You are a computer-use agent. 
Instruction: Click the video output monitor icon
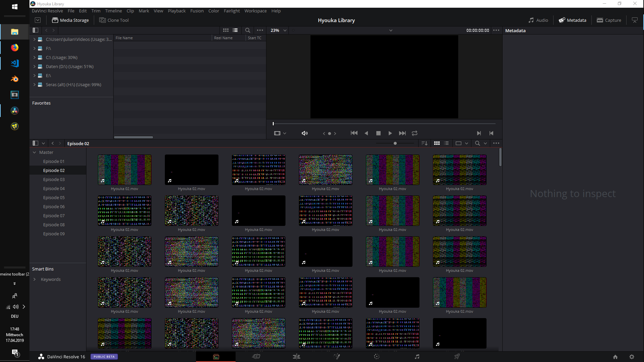tap(635, 20)
